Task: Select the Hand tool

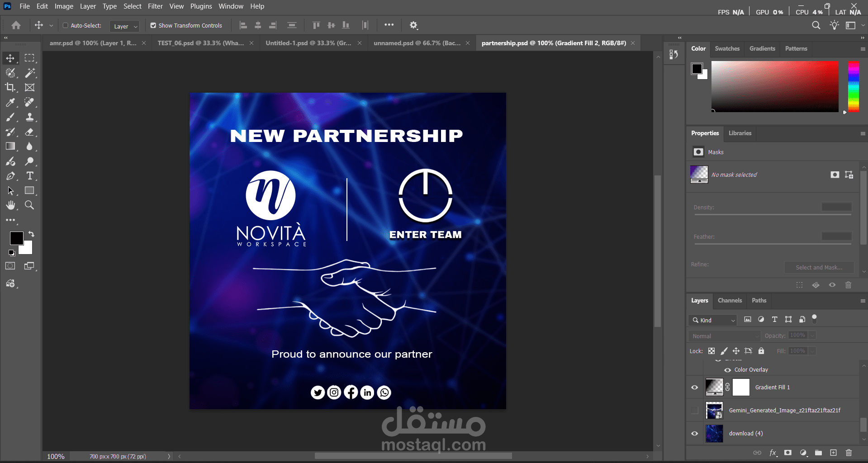Action: [10, 205]
